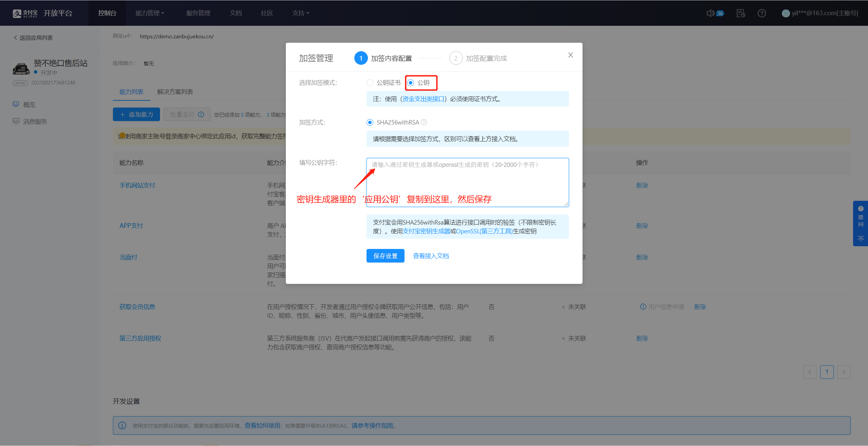Go to next page arrow
Viewport: 868px width, 446px height.
[x=844, y=372]
